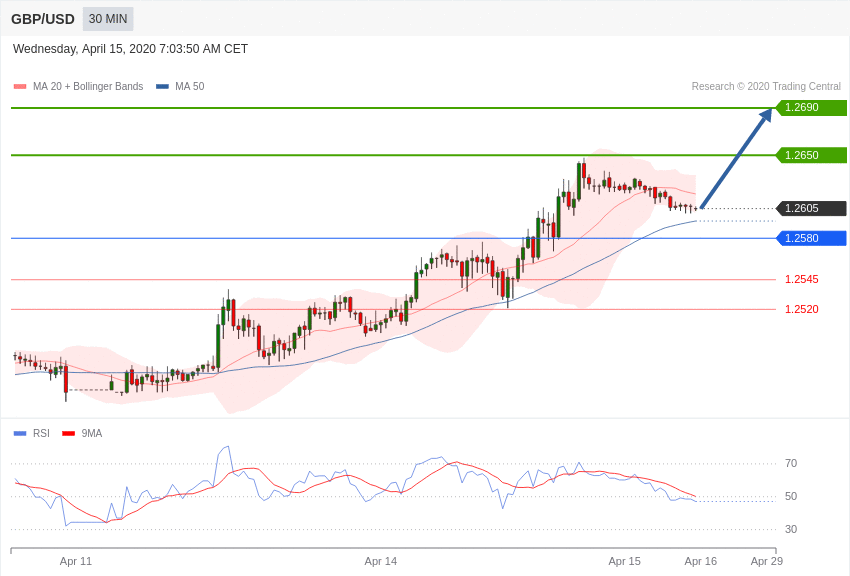Click the 30 MIN timeframe badge
The height and width of the screenshot is (576, 850).
pos(108,19)
